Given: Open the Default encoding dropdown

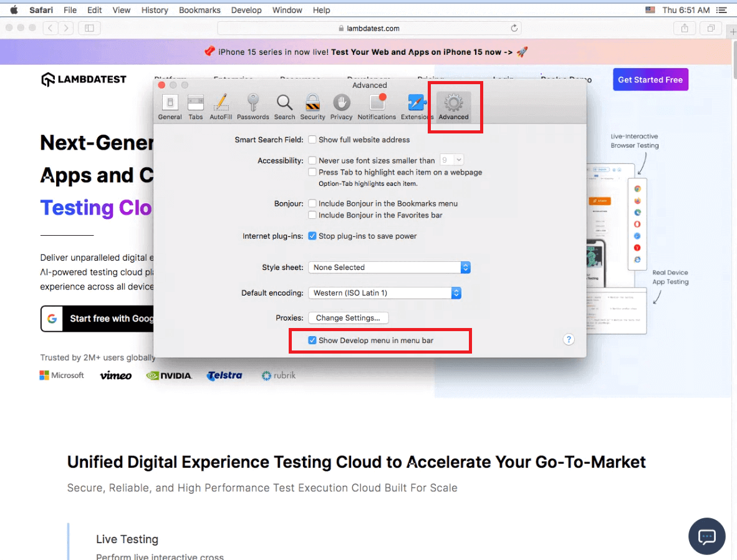Looking at the screenshot, I should point(385,293).
